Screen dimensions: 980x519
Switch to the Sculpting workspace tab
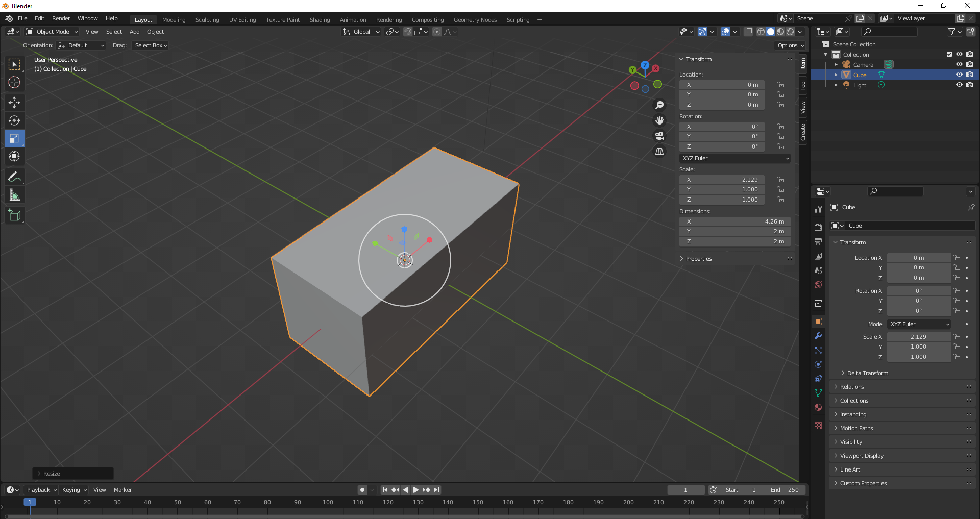(x=207, y=20)
